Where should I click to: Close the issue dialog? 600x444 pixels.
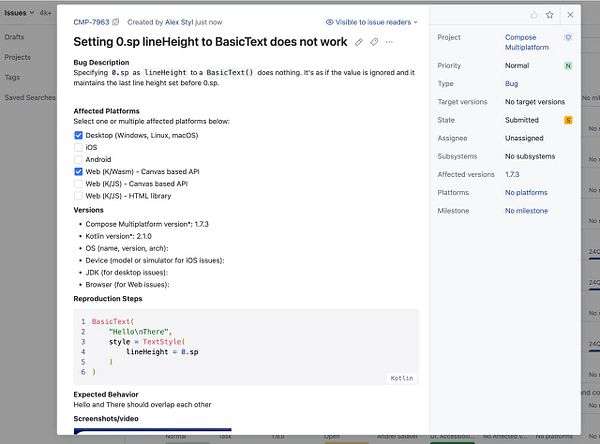[570, 15]
